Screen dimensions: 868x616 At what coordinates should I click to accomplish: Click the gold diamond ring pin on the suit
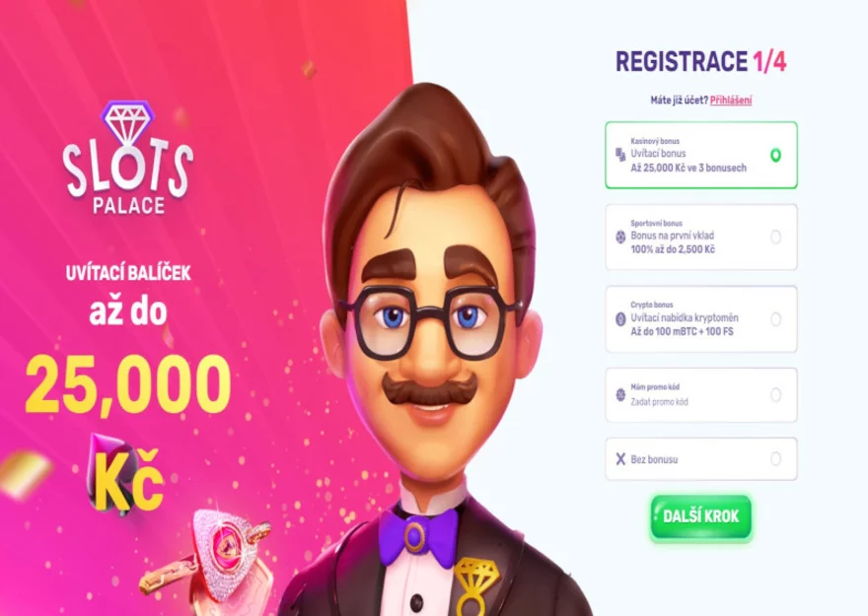click(475, 585)
